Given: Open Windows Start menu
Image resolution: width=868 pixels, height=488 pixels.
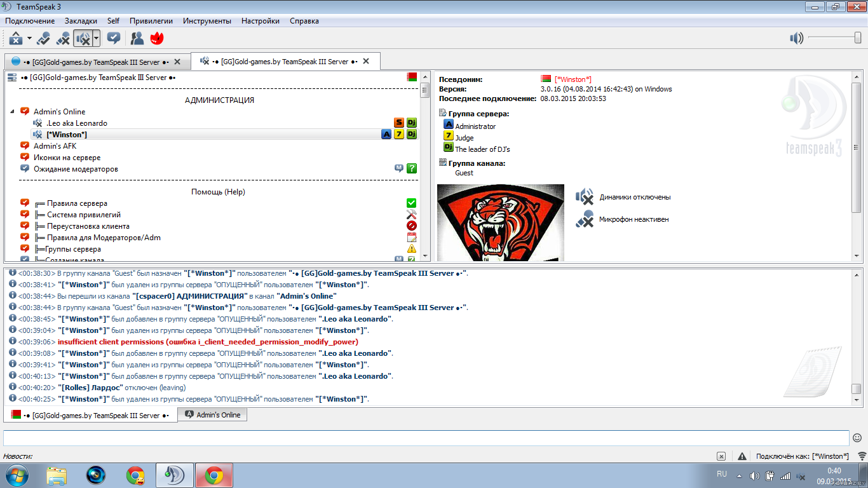Looking at the screenshot, I should click(x=17, y=475).
